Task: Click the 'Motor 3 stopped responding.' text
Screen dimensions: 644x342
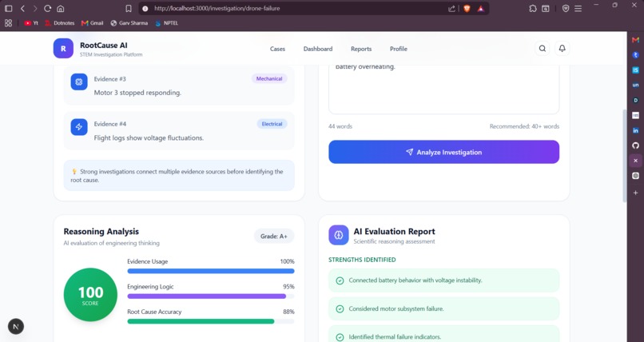Action: tap(137, 93)
